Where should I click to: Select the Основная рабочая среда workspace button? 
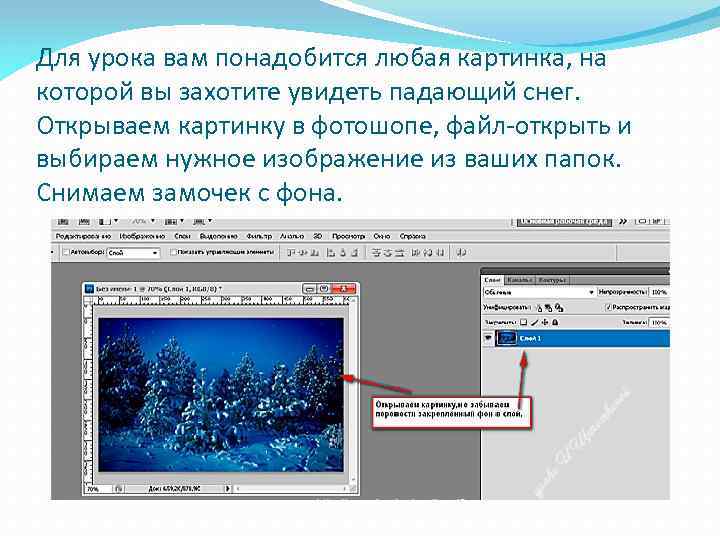(x=564, y=222)
